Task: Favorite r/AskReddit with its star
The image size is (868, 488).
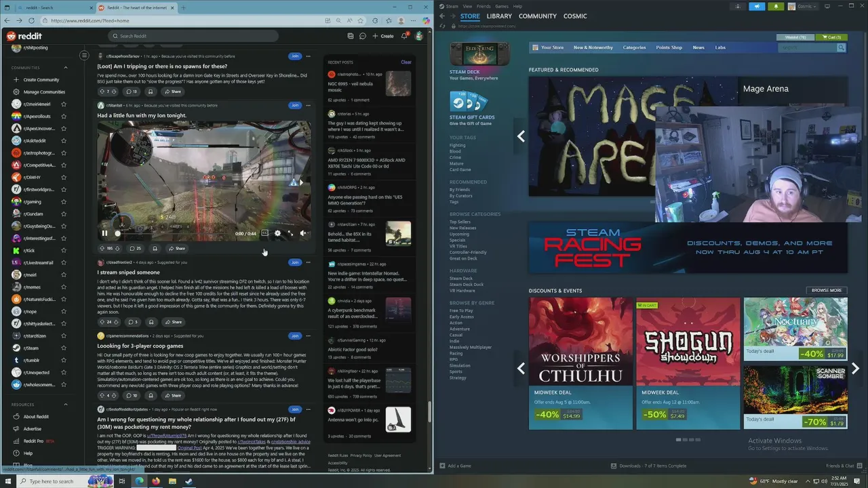Action: coord(64,140)
